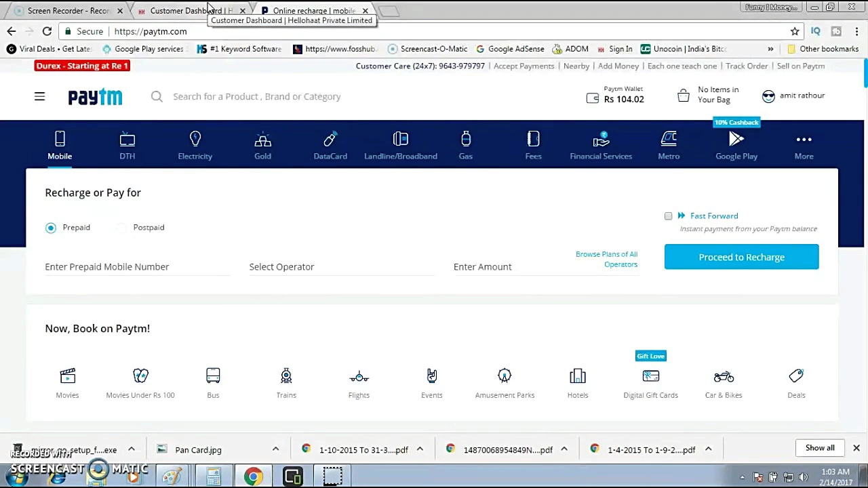
Task: Select the Landline/Broadband category
Action: pyautogui.click(x=401, y=145)
